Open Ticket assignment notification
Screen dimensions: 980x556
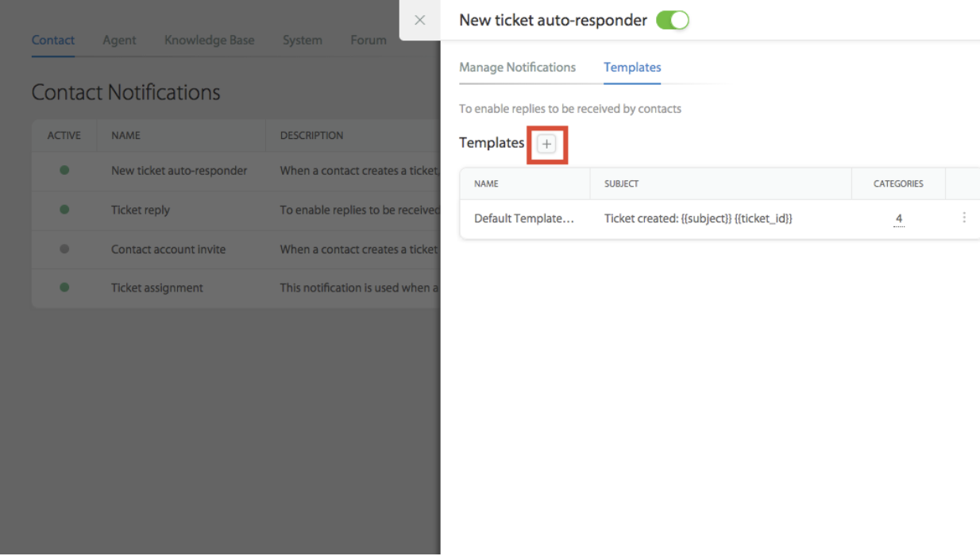157,288
